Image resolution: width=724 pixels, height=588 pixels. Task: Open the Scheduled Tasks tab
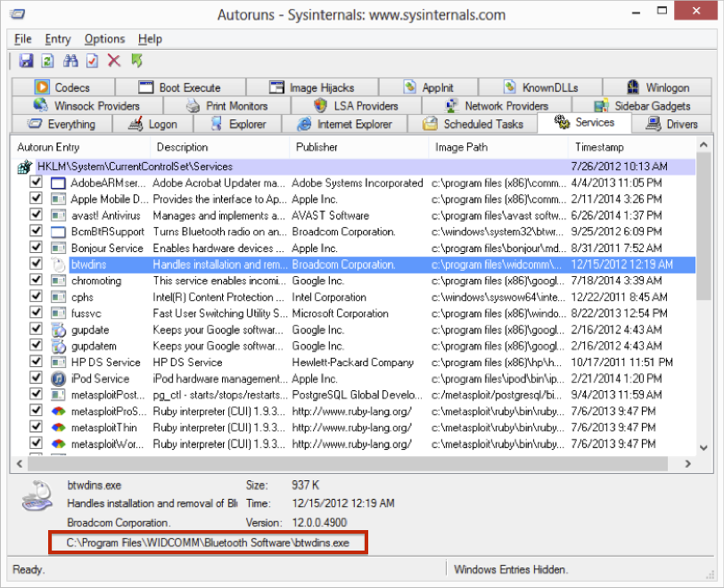473,124
